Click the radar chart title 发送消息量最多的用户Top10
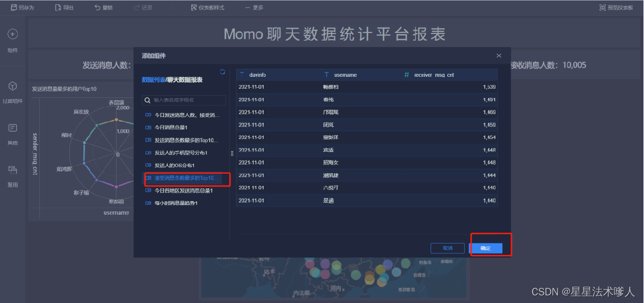Image resolution: width=644 pixels, height=303 pixels. tap(64, 89)
